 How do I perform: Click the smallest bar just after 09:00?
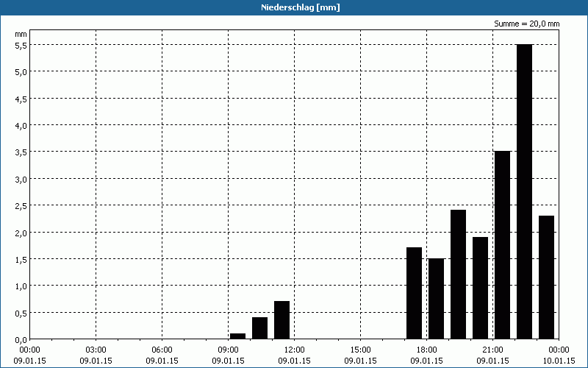[237, 336]
